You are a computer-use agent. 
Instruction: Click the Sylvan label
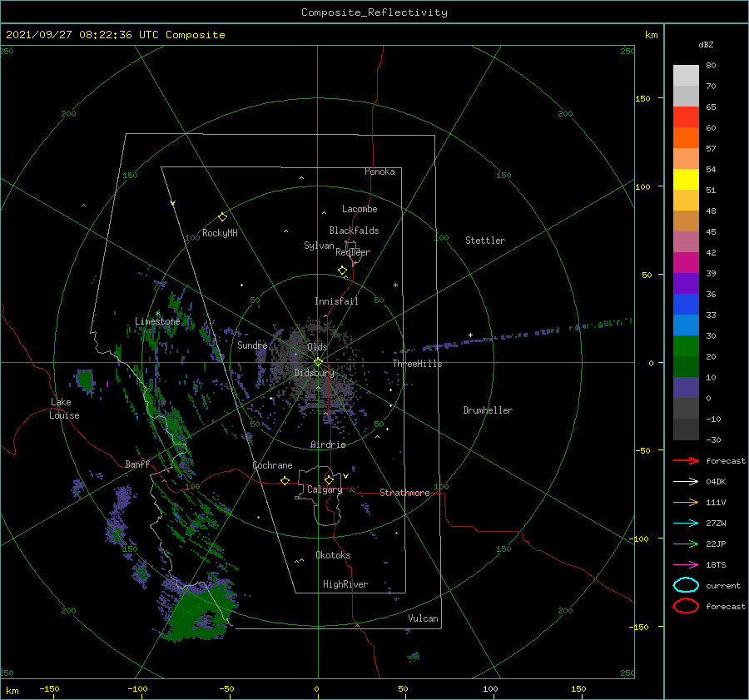(x=319, y=246)
